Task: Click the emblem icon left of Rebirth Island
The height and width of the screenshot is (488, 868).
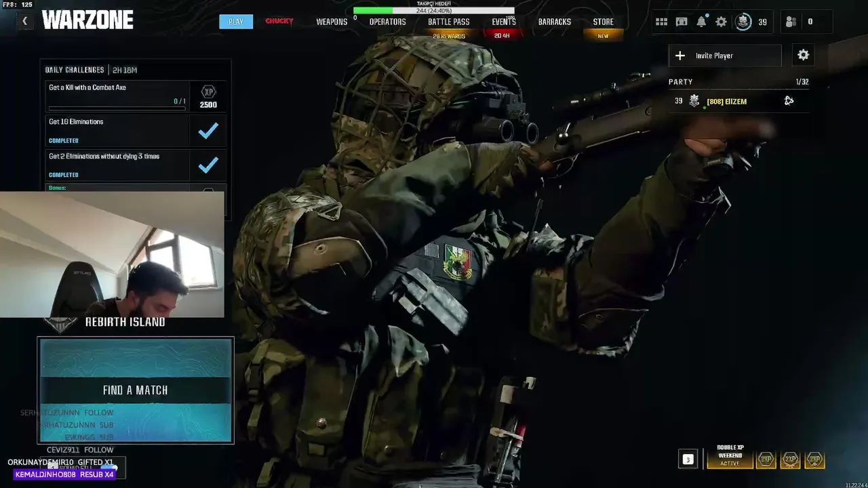Action: point(60,324)
